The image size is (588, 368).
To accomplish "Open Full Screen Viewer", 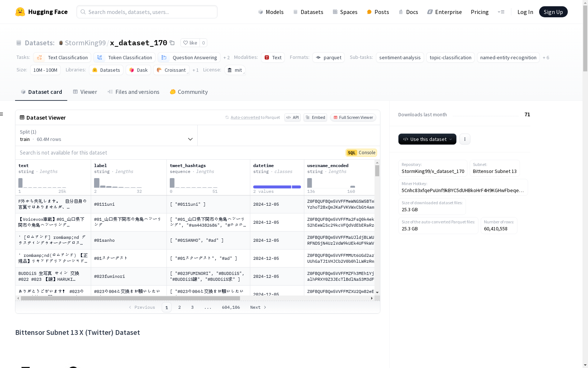I will point(353,117).
